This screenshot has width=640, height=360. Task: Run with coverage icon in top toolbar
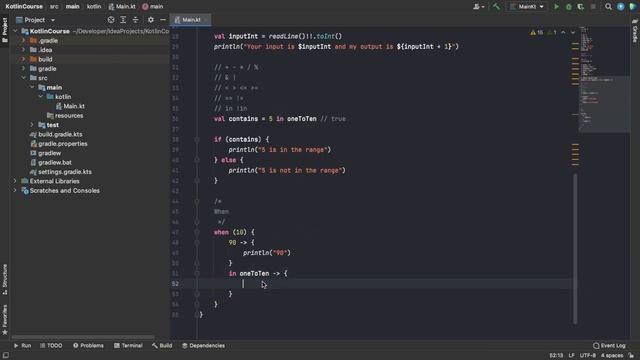point(580,7)
